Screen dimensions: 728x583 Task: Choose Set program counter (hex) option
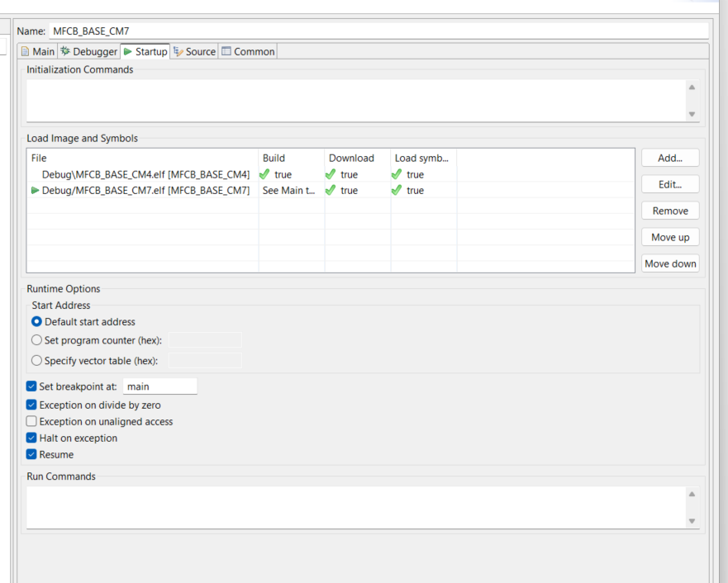[36, 340]
